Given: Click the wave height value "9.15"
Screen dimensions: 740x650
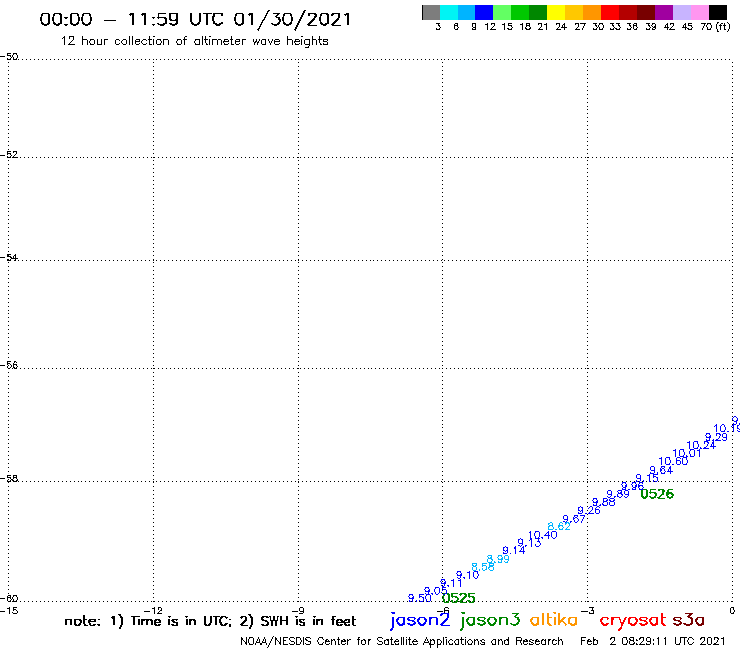Looking at the screenshot, I should pos(647,478).
